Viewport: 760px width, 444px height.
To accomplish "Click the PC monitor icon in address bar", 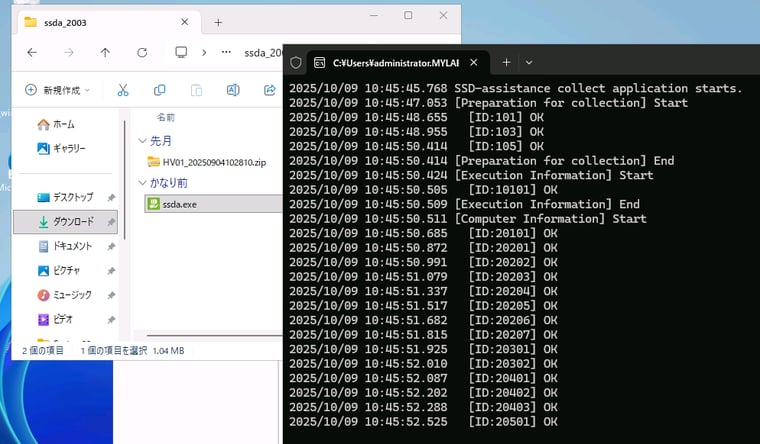I will (181, 52).
